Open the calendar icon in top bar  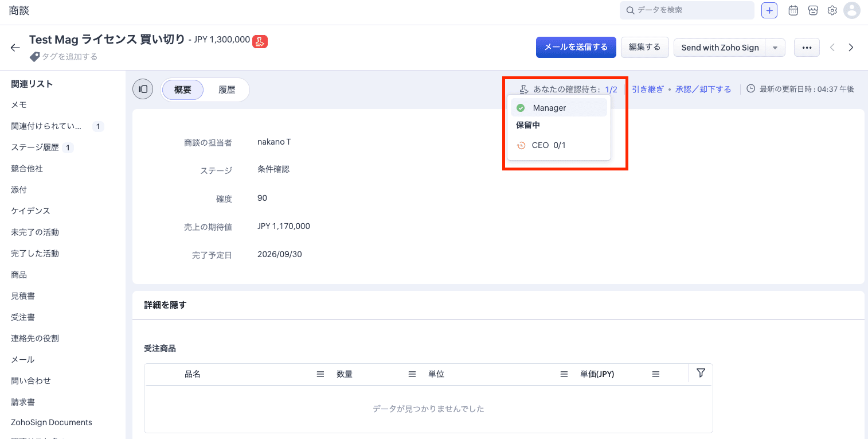[x=793, y=10]
